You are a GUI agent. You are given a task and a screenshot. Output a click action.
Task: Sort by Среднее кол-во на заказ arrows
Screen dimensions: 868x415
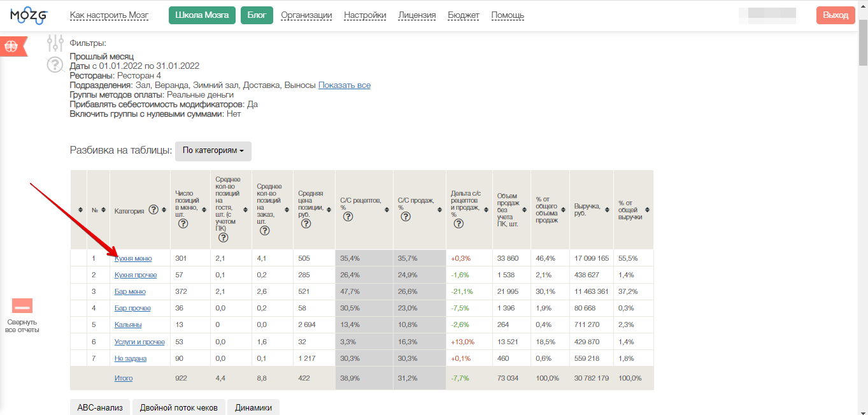287,210
